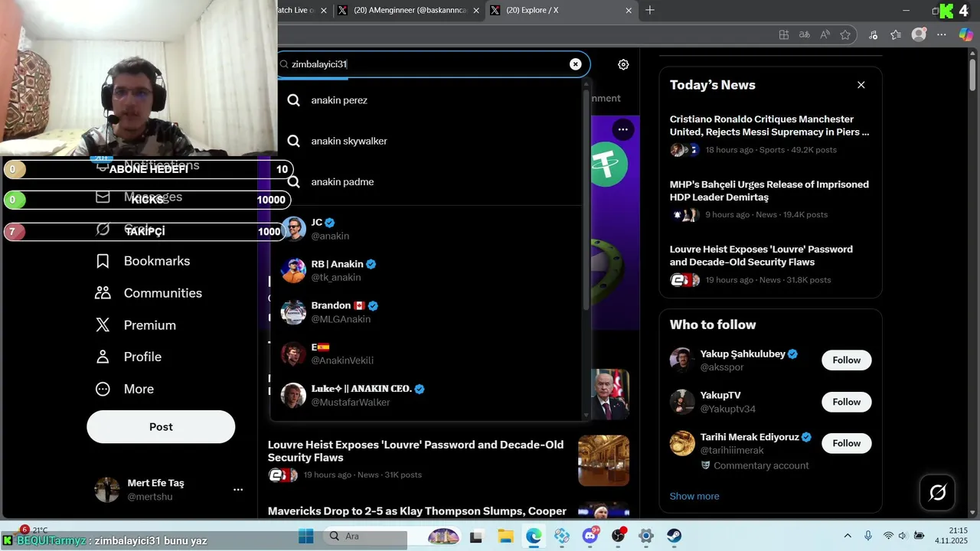
Task: Click the Communities people icon
Action: tap(103, 293)
